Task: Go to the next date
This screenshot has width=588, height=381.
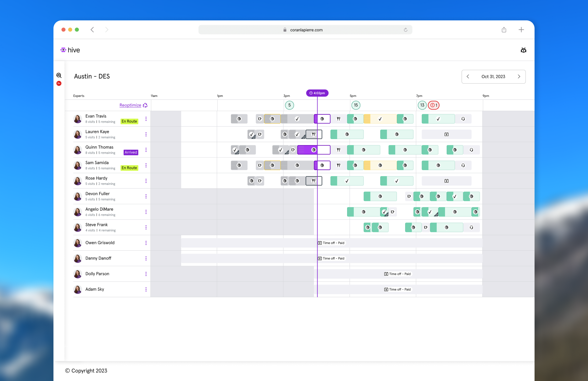Action: (519, 77)
